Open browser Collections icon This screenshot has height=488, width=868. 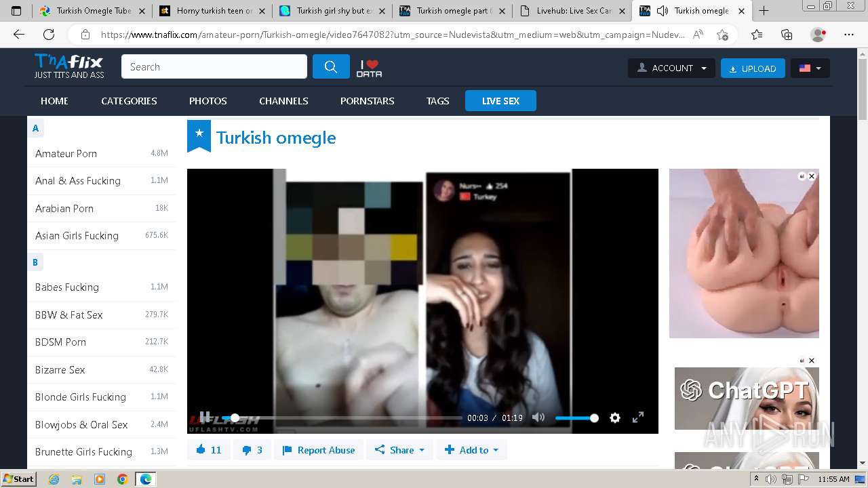[787, 35]
